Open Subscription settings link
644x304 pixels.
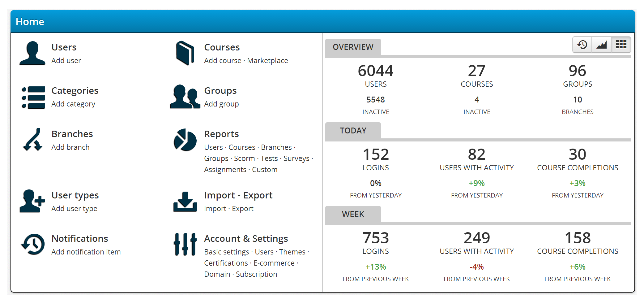[256, 274]
